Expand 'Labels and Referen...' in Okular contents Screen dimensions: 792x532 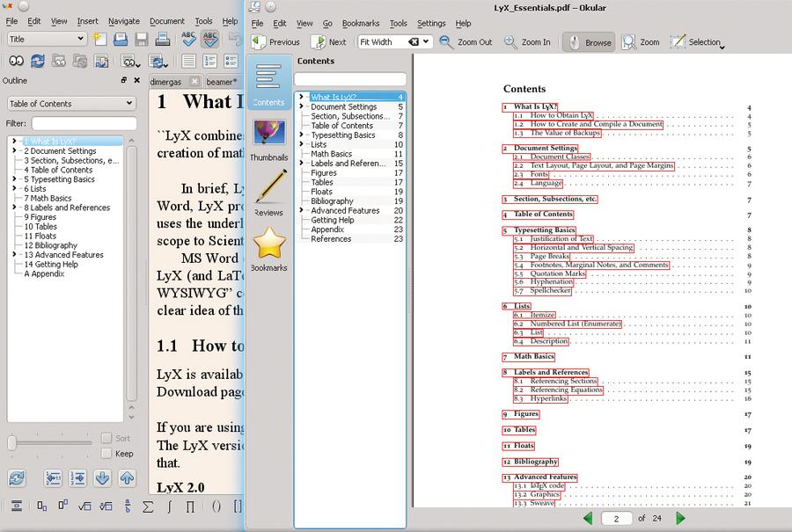pyautogui.click(x=301, y=163)
